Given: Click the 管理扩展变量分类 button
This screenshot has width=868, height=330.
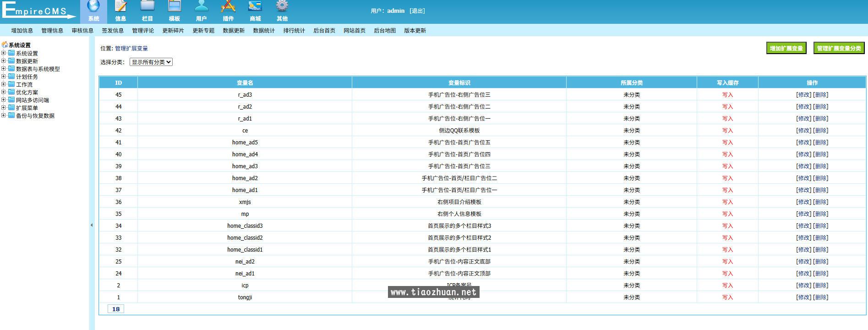Looking at the screenshot, I should coord(839,48).
